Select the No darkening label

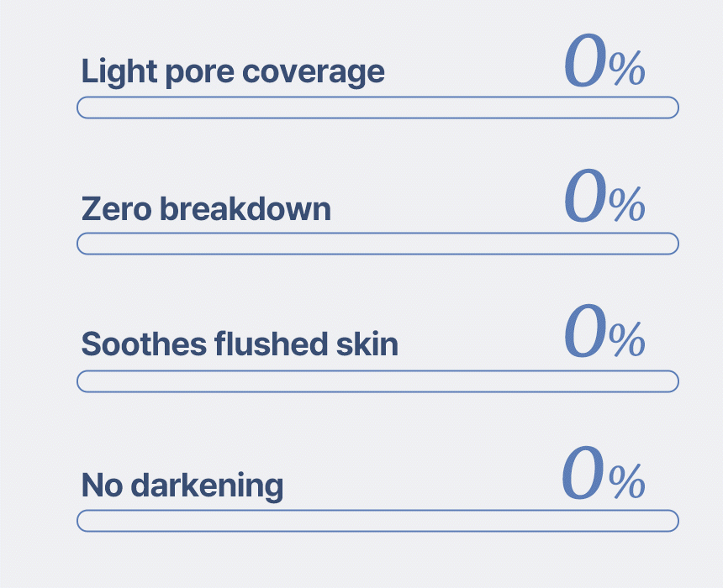[x=182, y=486]
